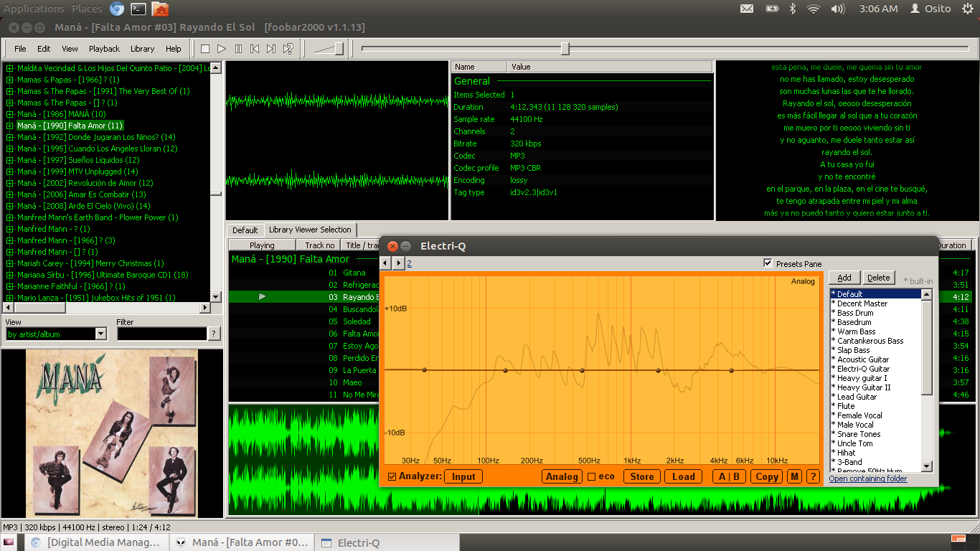
Task: Select the EQ band node nearest 500Hz
Action: [x=582, y=370]
